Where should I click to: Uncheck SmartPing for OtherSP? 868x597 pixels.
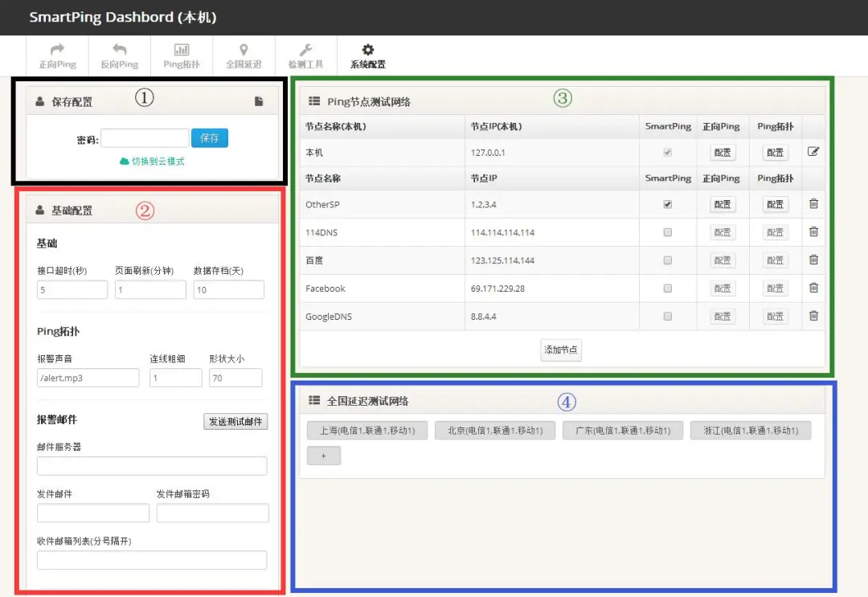click(x=668, y=204)
